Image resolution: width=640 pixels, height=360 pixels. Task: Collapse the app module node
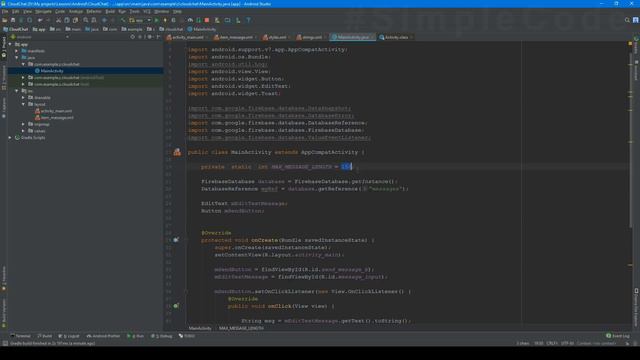point(11,44)
